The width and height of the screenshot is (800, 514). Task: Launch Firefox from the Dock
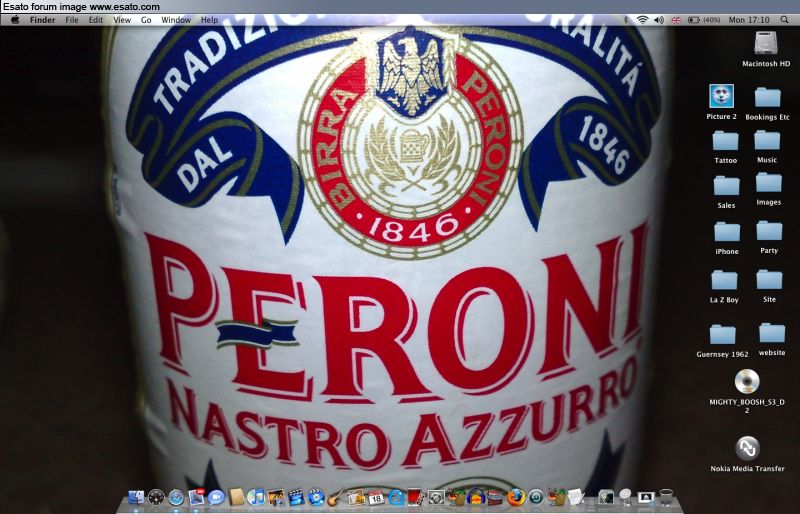(516, 497)
